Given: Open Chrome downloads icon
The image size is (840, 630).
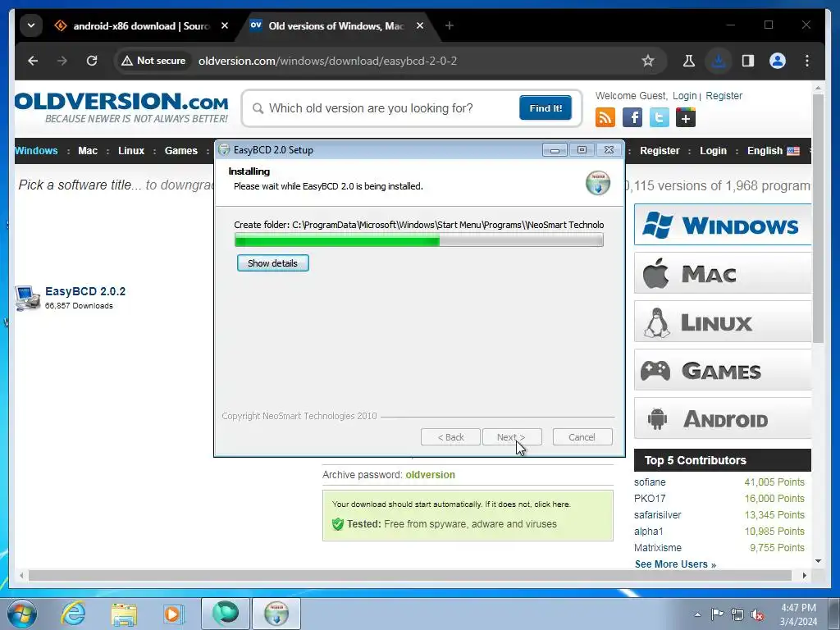Looking at the screenshot, I should [719, 61].
